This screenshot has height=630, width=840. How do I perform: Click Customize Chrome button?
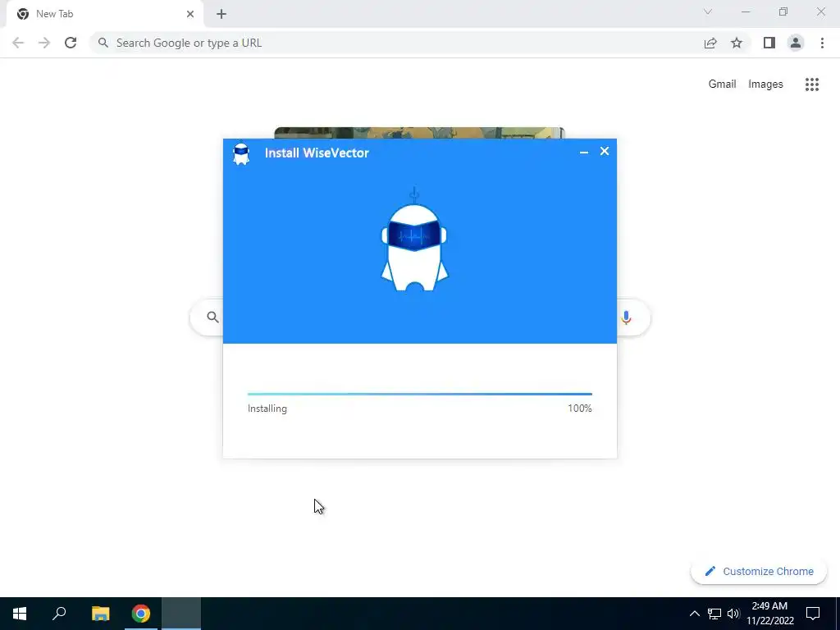759,571
